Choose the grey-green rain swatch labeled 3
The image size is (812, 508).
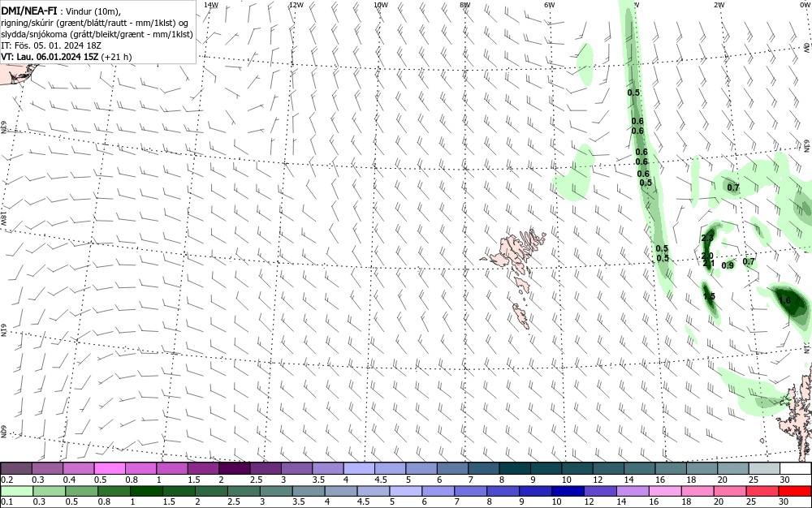[x=276, y=491]
